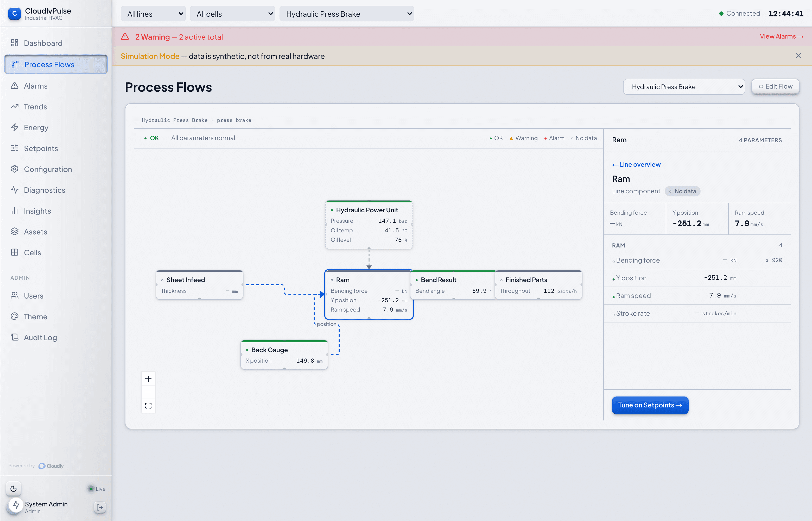Viewport: 812px width, 521px height.
Task: Click the CloudlyPulse logo icon
Action: pyautogui.click(x=14, y=14)
